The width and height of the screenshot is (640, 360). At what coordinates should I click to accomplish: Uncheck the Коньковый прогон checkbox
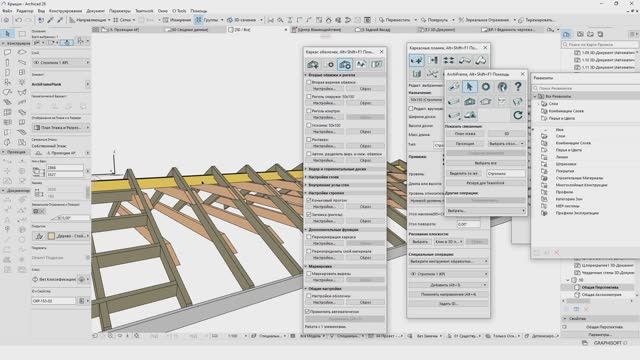309,200
